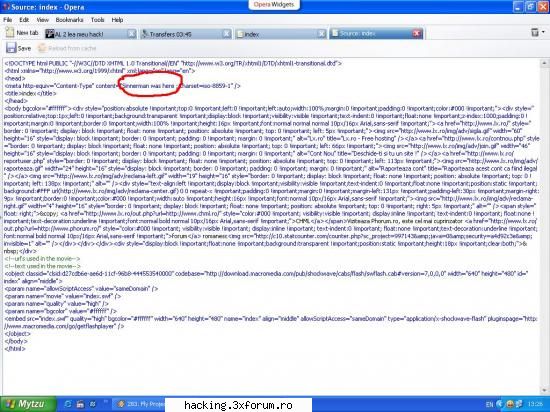The image size is (550, 412).
Task: Open the Bookmarks menu
Action: click(69, 20)
